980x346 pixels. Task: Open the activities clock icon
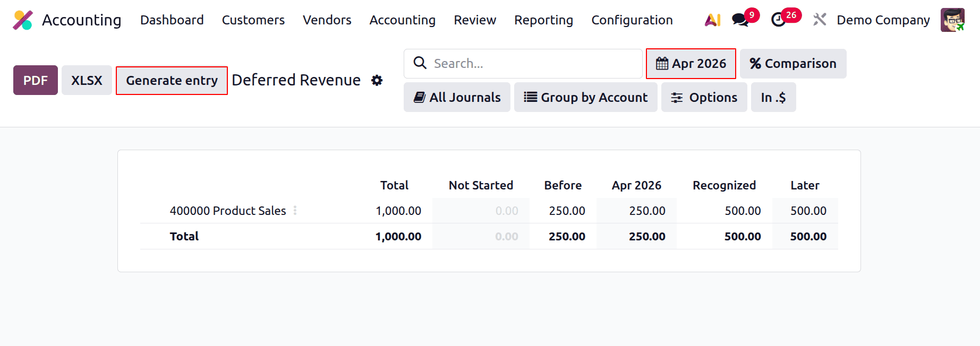779,20
